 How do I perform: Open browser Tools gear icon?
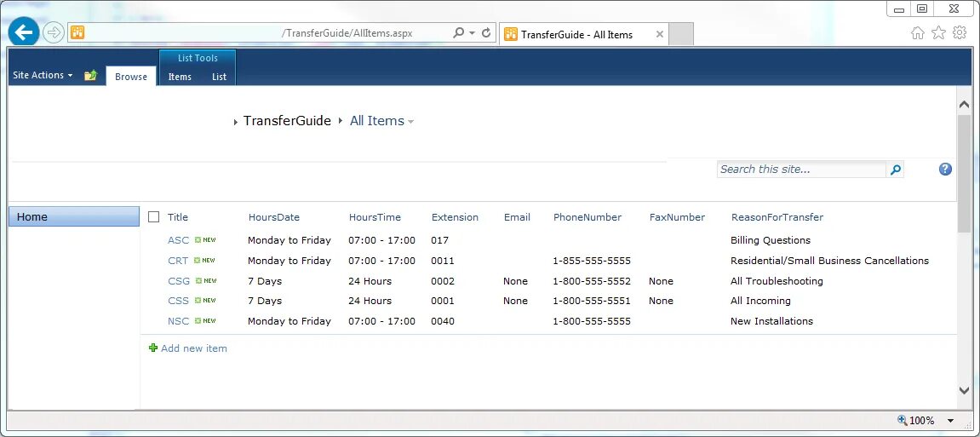point(960,33)
